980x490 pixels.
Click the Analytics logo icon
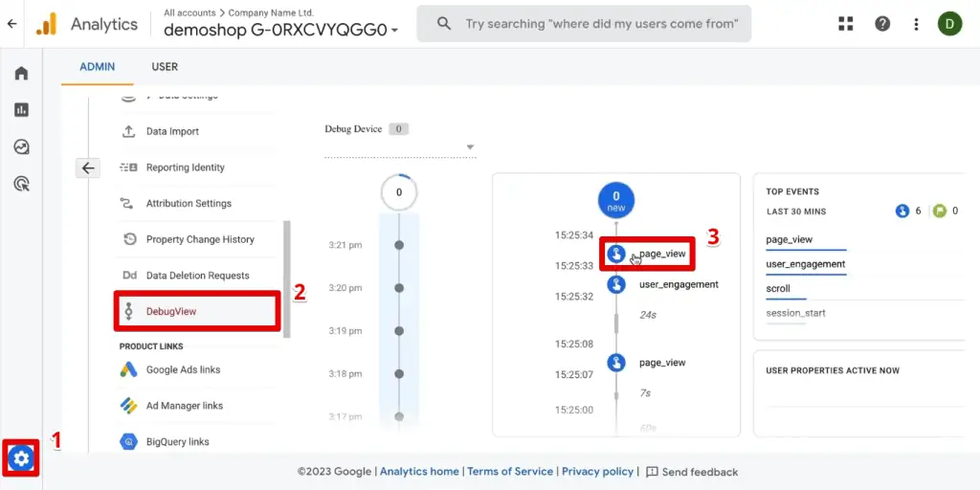coord(46,24)
